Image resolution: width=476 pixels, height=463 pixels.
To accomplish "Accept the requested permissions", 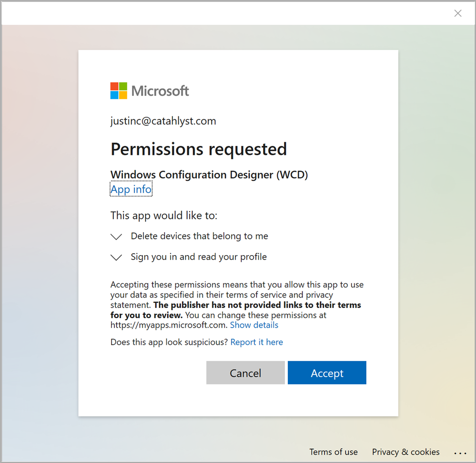I will pyautogui.click(x=327, y=373).
